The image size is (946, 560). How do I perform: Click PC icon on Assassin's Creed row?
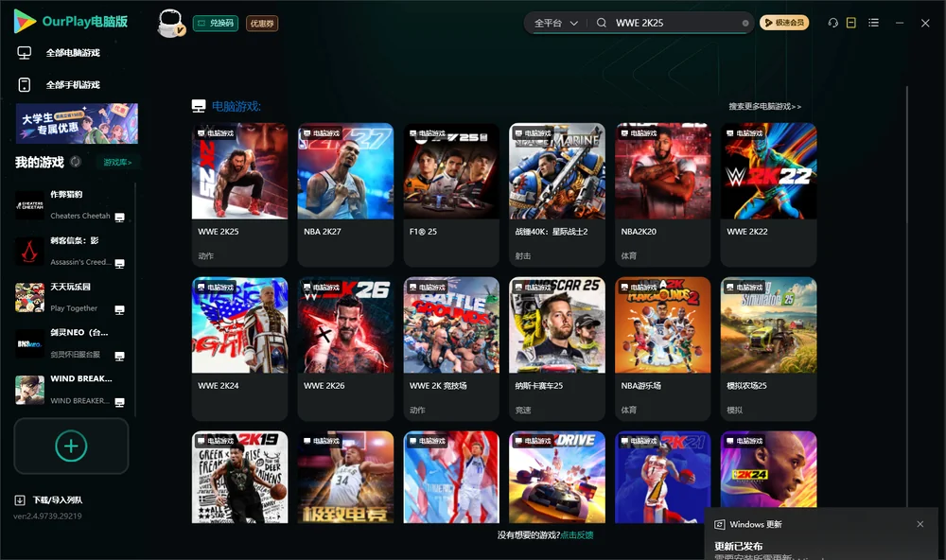[x=119, y=264]
